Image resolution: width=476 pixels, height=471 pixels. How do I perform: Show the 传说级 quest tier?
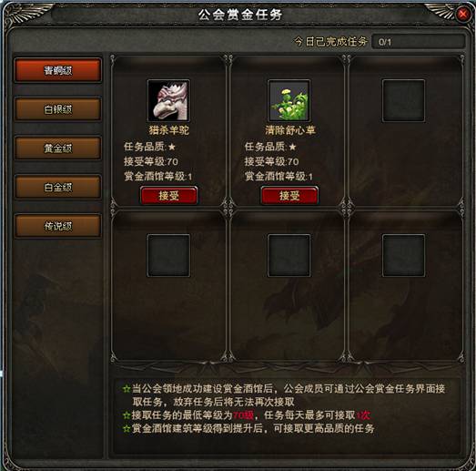57,226
